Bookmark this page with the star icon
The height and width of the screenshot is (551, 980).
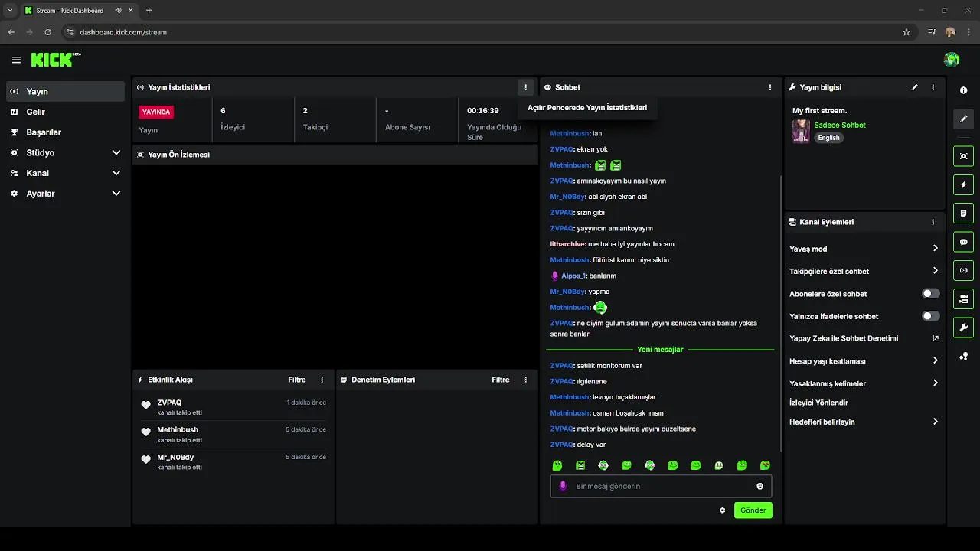[x=906, y=32]
